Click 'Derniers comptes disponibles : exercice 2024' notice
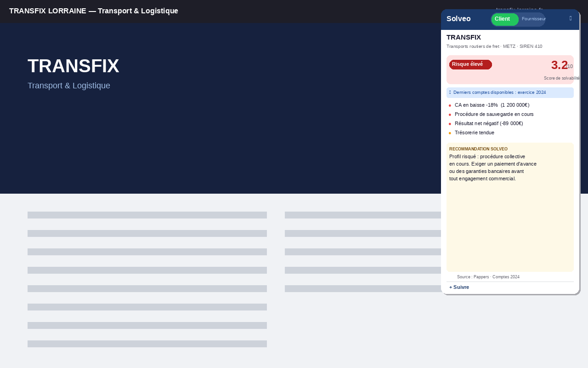This screenshot has width=588, height=368. [x=510, y=92]
